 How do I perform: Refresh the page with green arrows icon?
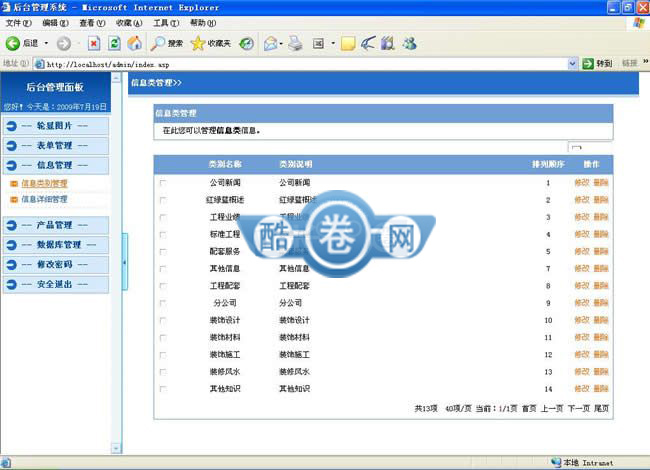[x=114, y=43]
